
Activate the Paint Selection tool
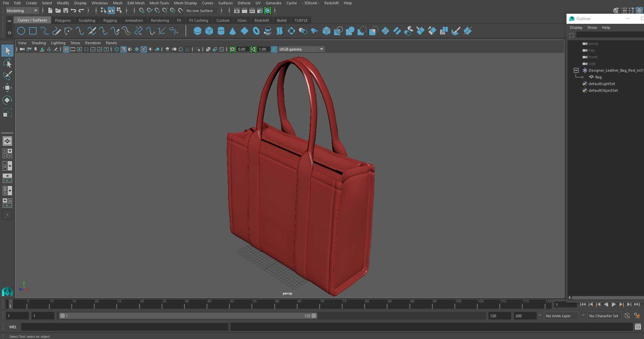point(7,75)
